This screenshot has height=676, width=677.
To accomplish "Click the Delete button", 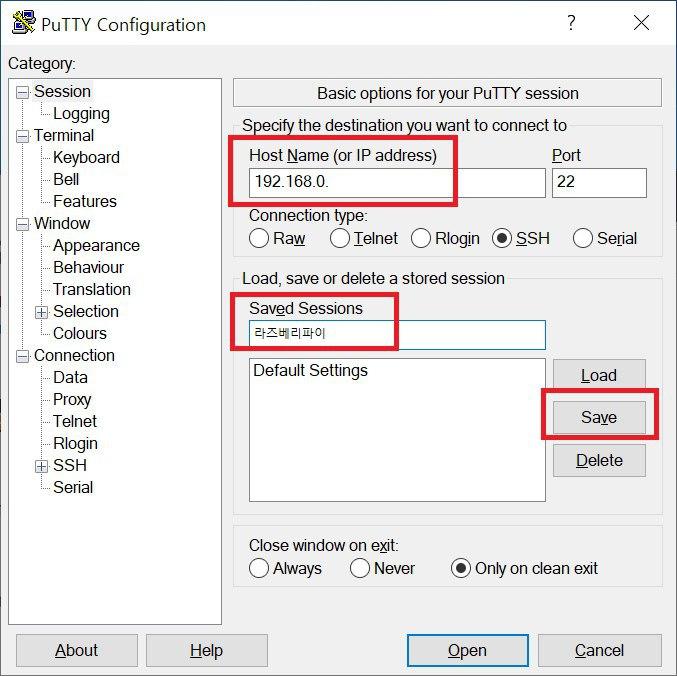I will coord(599,461).
